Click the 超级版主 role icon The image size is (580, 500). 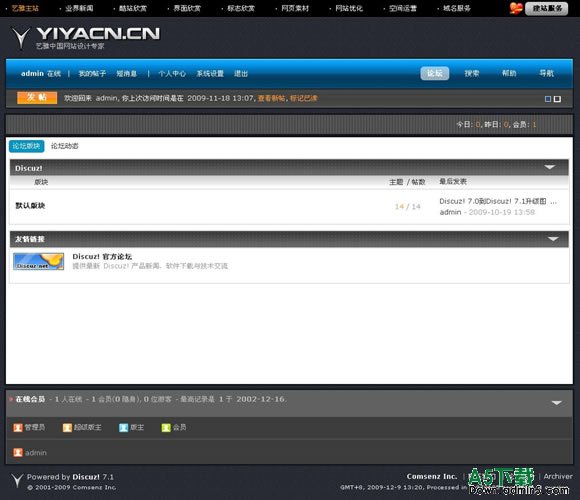click(x=67, y=428)
